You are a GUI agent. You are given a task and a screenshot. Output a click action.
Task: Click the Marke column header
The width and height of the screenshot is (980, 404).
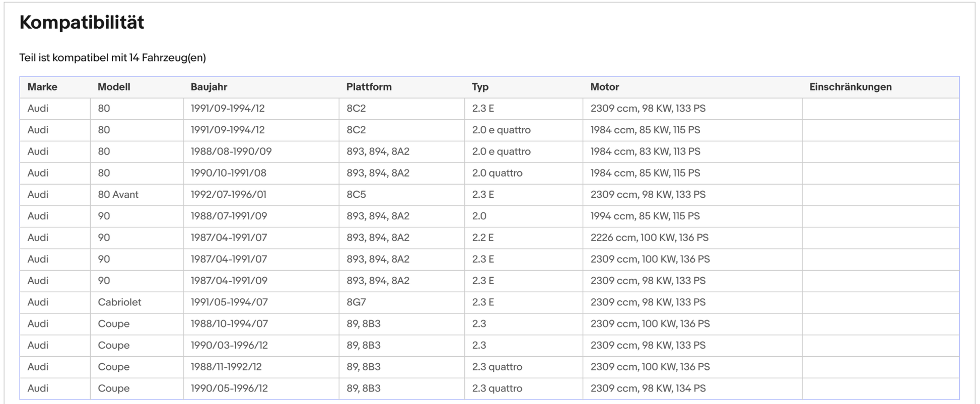click(42, 87)
